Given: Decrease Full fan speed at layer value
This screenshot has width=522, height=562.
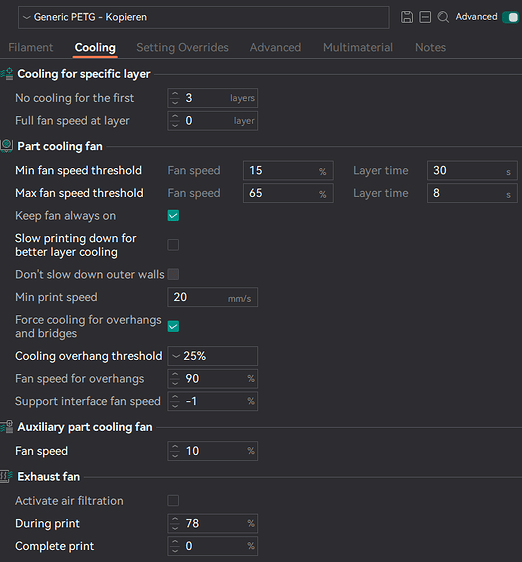Looking at the screenshot, I should click(x=175, y=125).
